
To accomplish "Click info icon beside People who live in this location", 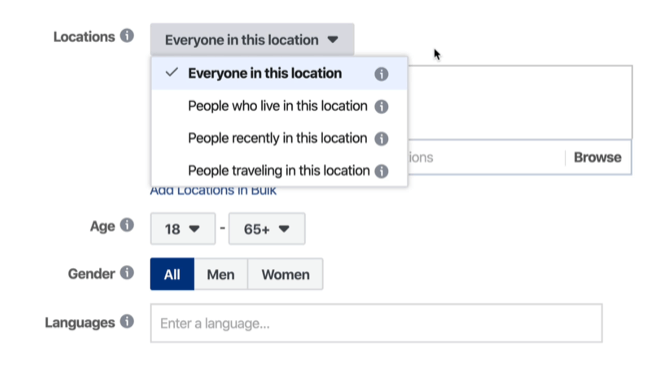I will [381, 107].
